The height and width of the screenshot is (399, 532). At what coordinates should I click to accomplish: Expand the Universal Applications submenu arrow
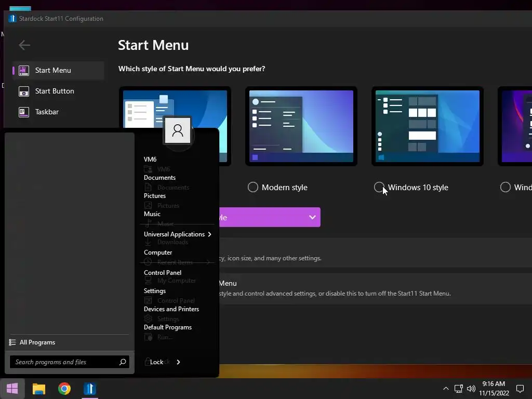coord(209,234)
